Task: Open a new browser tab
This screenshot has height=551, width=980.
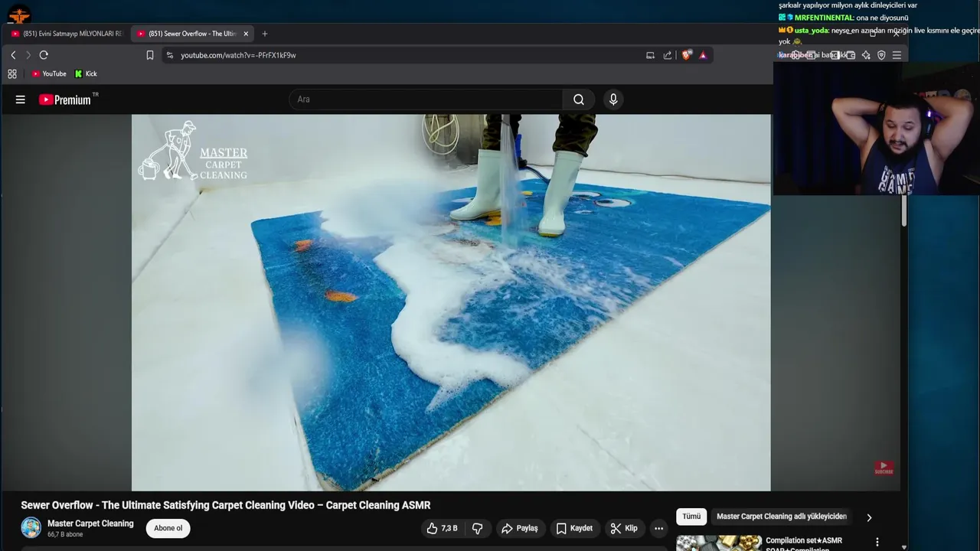Action: point(265,34)
